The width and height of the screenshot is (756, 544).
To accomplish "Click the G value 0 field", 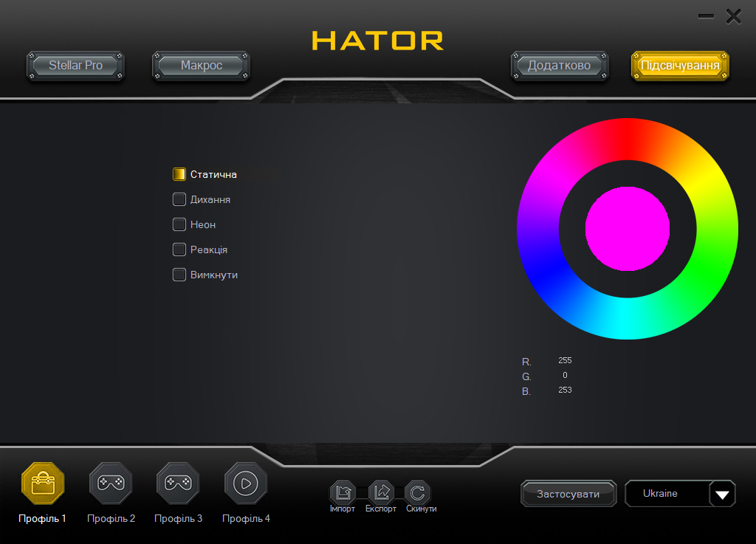I will coord(565,375).
